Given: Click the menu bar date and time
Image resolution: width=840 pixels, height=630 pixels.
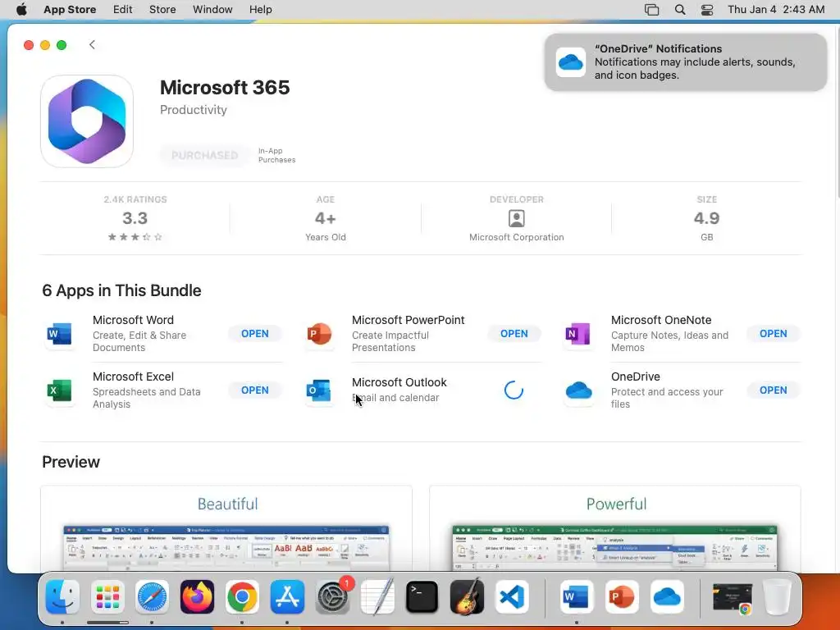Looking at the screenshot, I should [776, 10].
